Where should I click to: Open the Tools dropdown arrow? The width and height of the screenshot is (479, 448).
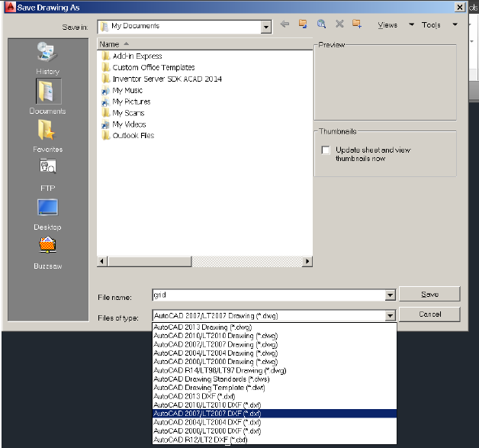click(x=455, y=24)
